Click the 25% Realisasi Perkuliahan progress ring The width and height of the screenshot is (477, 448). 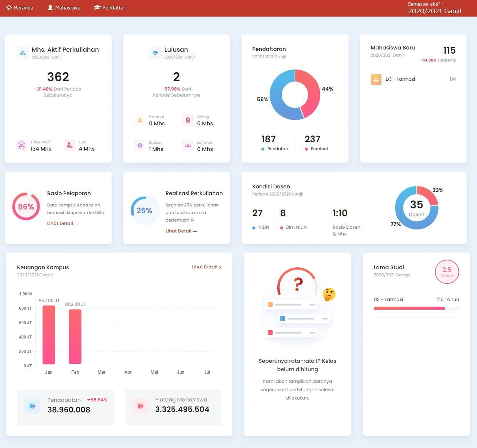point(144,210)
